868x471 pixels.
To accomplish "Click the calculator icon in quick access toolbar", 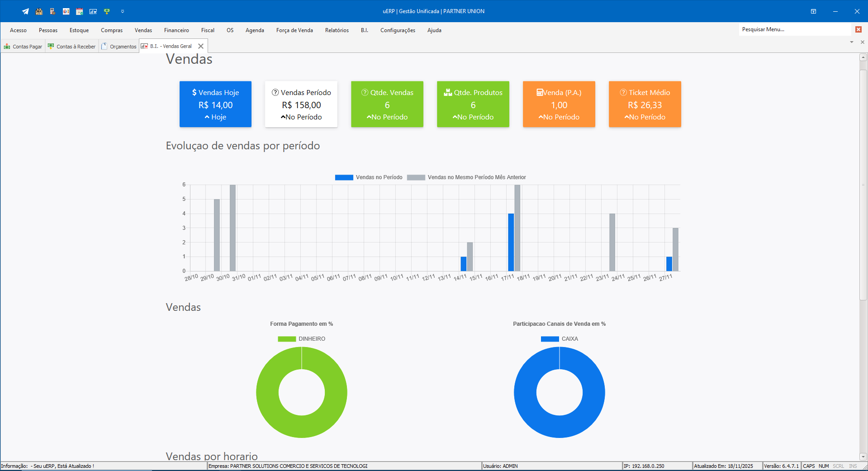I will coord(52,11).
